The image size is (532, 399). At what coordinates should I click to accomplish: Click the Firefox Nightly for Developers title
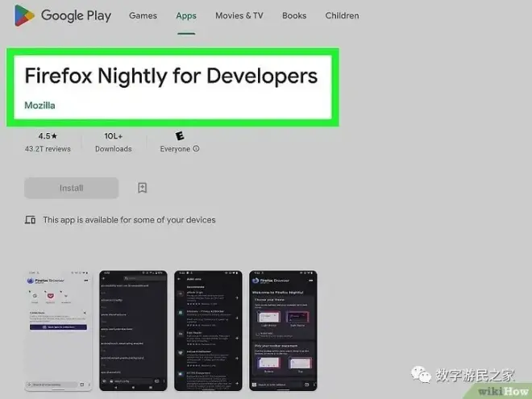click(x=172, y=76)
